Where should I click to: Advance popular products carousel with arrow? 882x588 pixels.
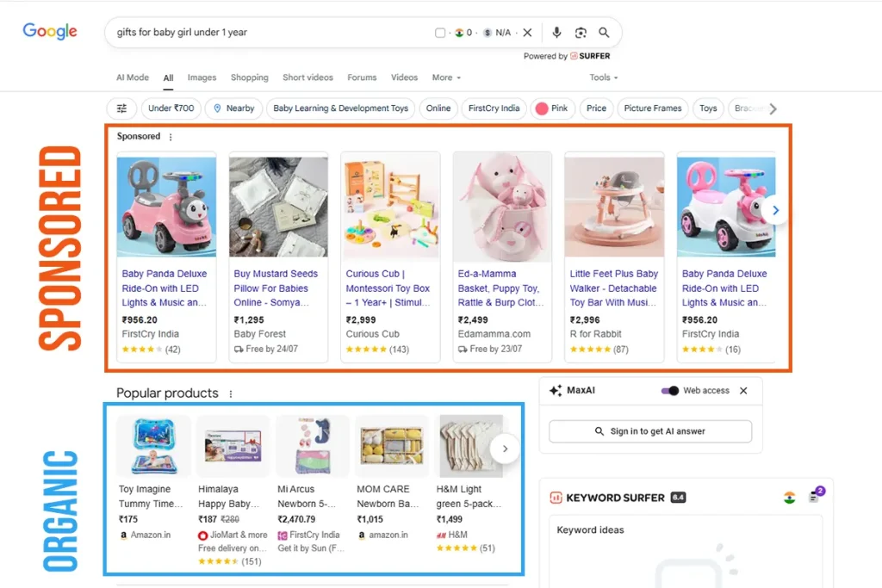coord(505,449)
